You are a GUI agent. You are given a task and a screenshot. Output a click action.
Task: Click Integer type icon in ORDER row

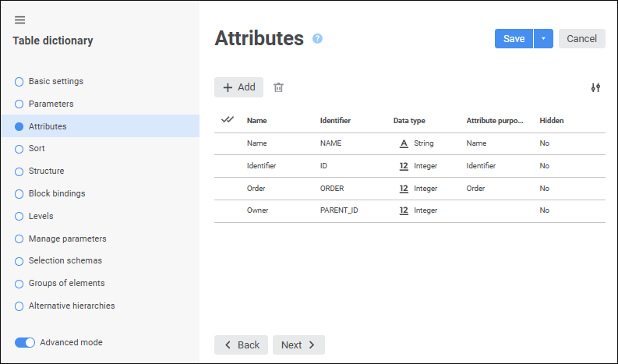[x=404, y=189]
